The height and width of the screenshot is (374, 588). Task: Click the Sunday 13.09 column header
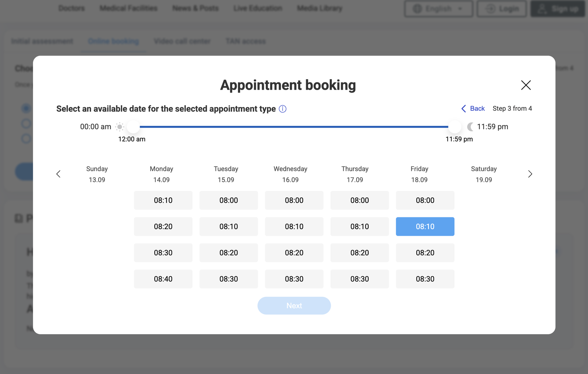tap(97, 174)
